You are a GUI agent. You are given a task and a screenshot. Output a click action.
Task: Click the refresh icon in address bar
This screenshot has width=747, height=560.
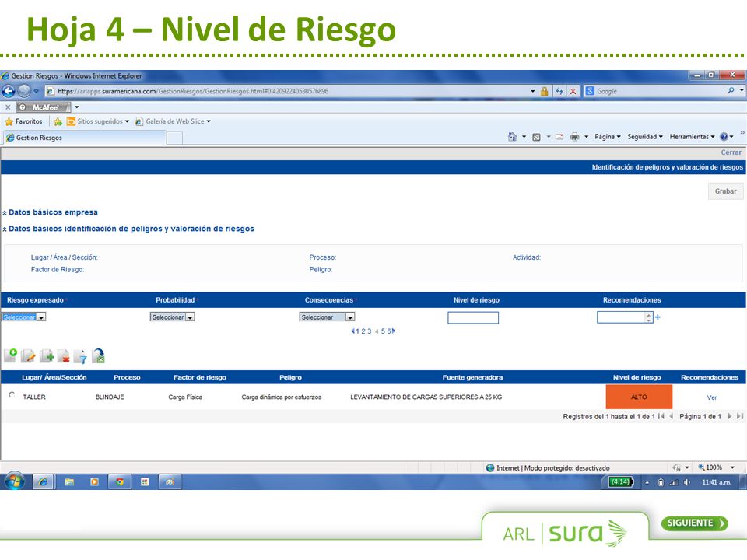(559, 91)
